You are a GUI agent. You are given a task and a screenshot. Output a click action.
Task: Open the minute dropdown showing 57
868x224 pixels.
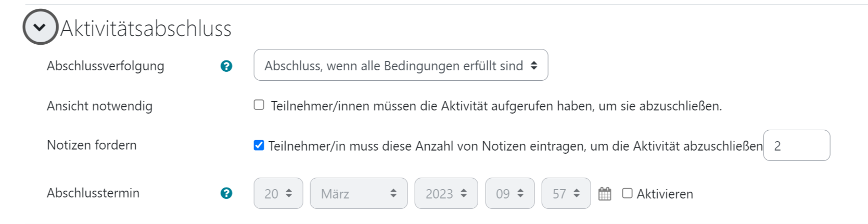coord(566,193)
